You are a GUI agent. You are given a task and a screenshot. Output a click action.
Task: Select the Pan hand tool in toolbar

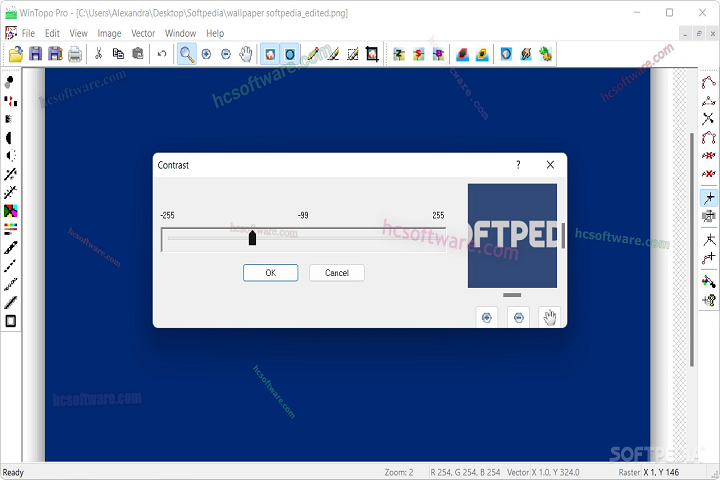point(246,54)
